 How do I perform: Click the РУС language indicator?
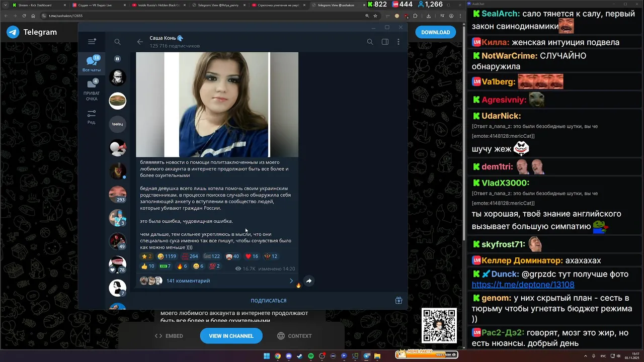coord(603,356)
